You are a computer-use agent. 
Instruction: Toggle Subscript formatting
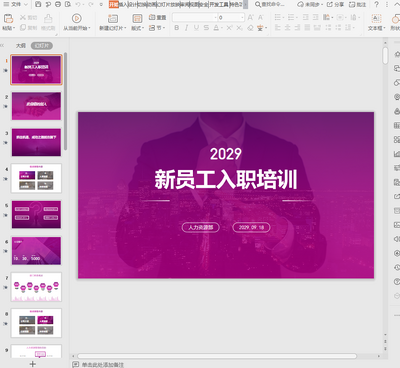click(239, 28)
